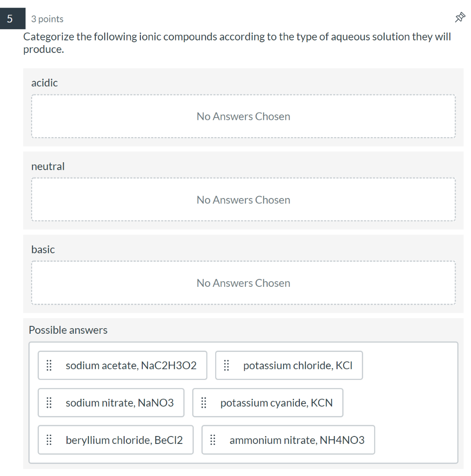
Task: Click the Possible answers section header
Action: point(68,330)
